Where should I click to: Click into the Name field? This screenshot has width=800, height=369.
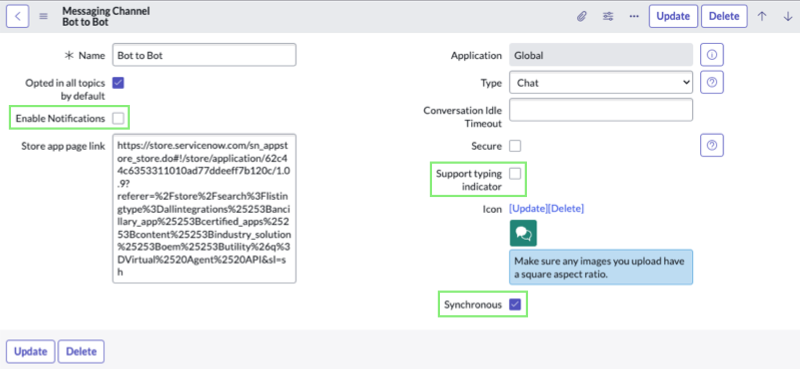(204, 55)
